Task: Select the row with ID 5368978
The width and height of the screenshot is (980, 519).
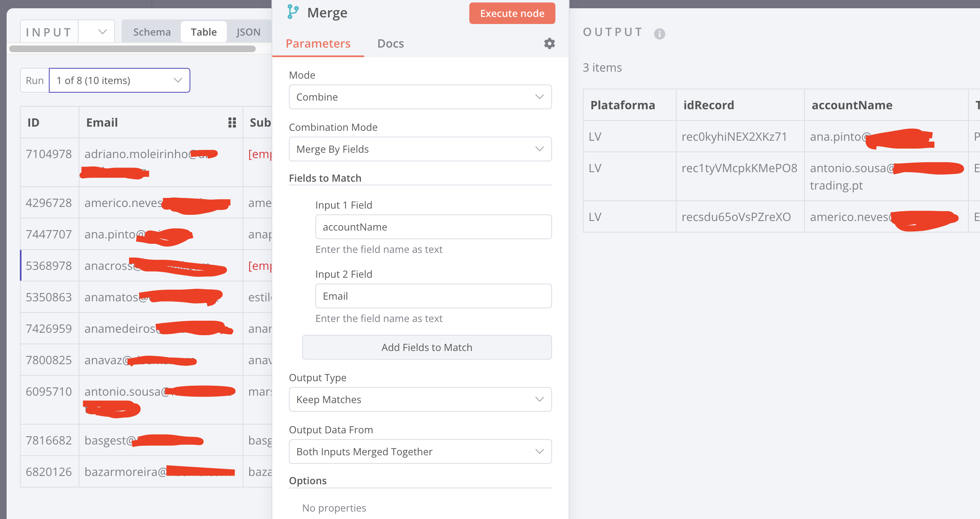Action: [49, 266]
